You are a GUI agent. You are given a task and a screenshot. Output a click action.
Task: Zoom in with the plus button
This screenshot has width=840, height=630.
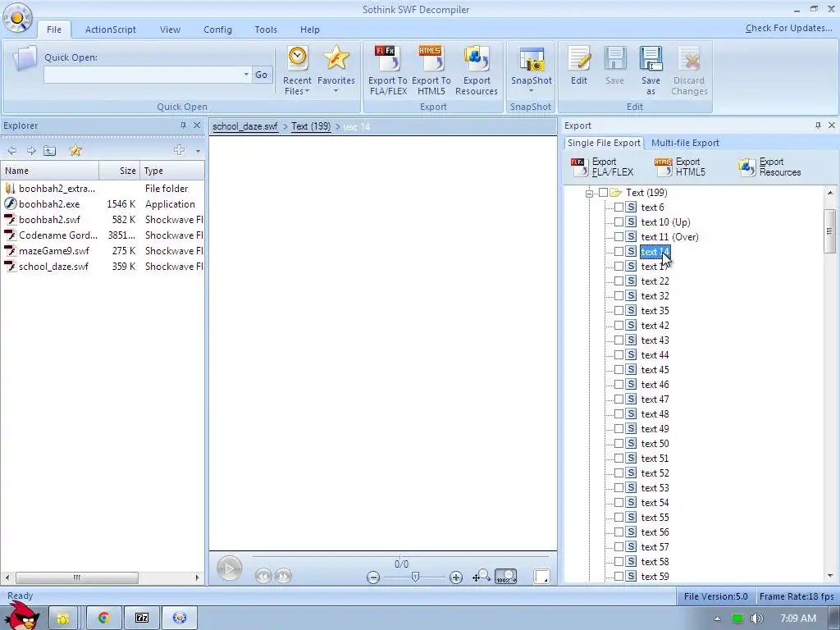click(x=456, y=577)
